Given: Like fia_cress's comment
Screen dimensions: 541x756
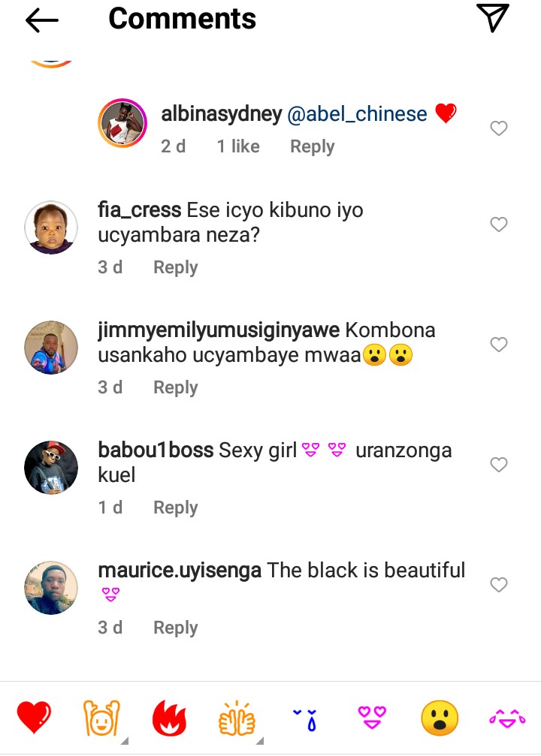Looking at the screenshot, I should [x=498, y=224].
